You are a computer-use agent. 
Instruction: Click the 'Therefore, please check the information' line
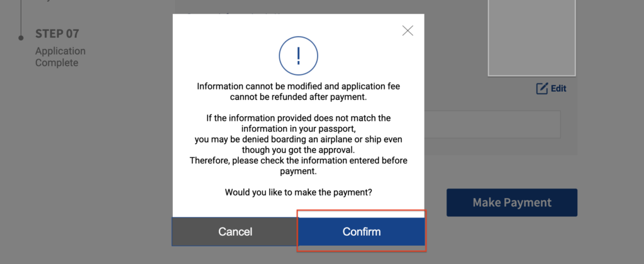tap(298, 160)
